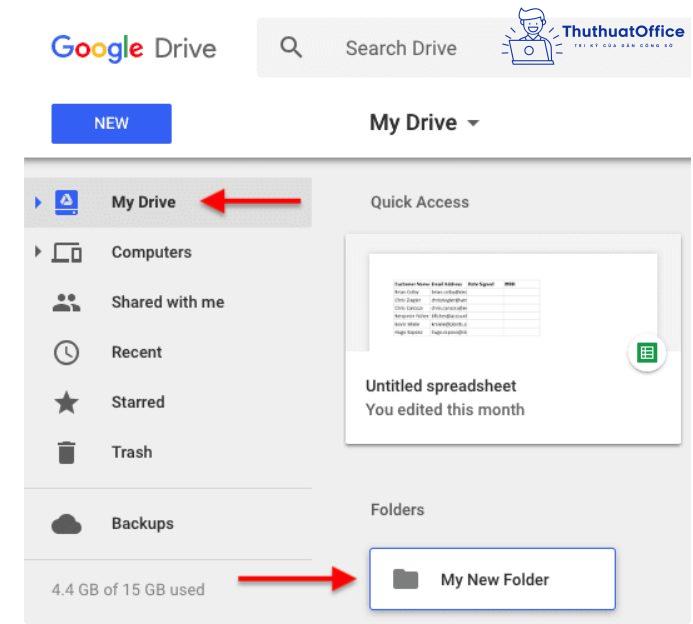This screenshot has width=693, height=624.
Task: Click the Quick Access heading
Action: coord(419,202)
